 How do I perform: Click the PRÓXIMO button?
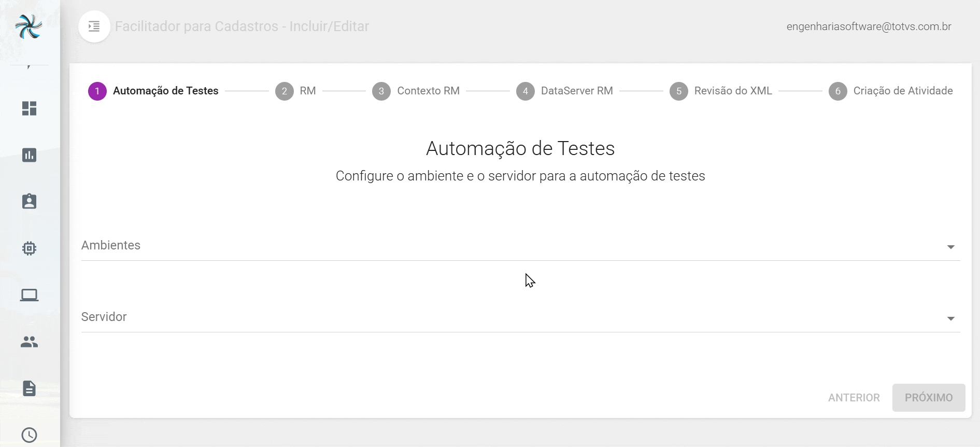[x=928, y=398]
